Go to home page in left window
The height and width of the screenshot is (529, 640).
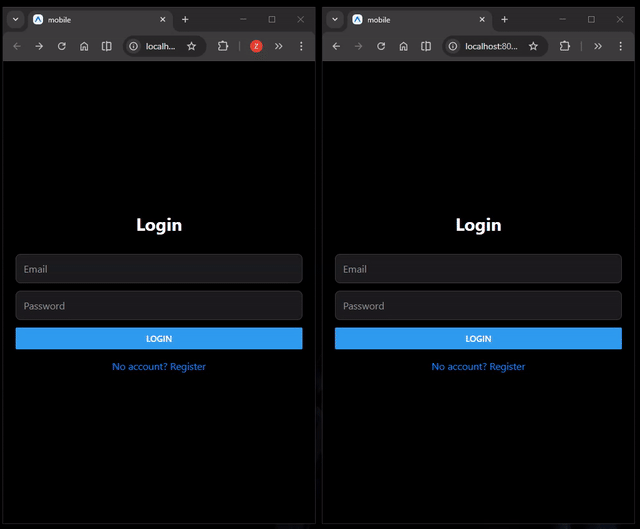click(84, 46)
